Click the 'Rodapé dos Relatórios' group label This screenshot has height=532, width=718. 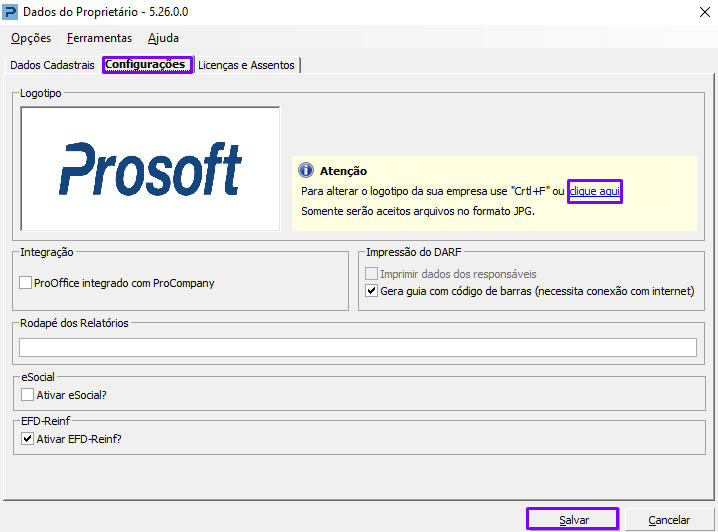74,323
